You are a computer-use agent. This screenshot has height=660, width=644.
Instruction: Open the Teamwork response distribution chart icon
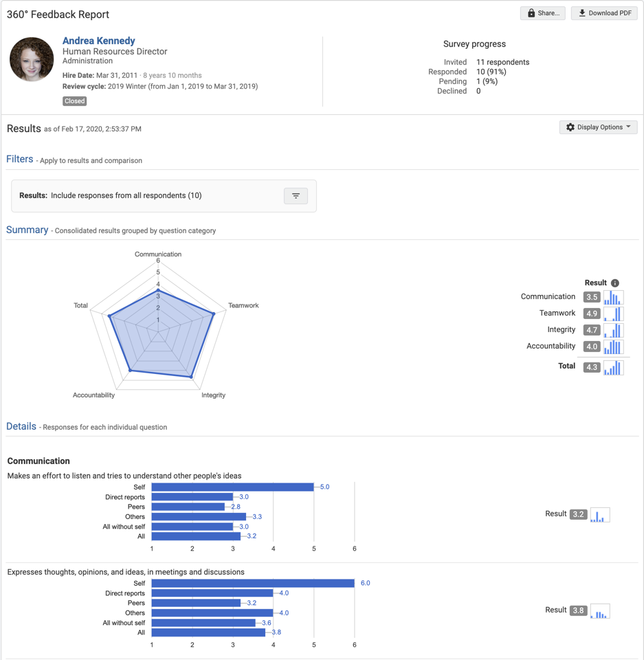click(x=613, y=313)
